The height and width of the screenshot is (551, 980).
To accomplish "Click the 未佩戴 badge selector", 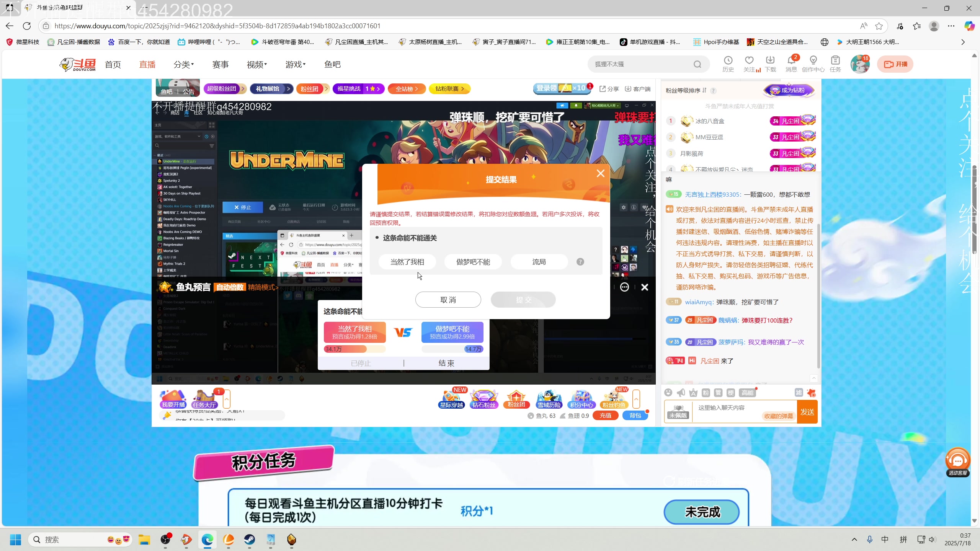I will tap(678, 412).
